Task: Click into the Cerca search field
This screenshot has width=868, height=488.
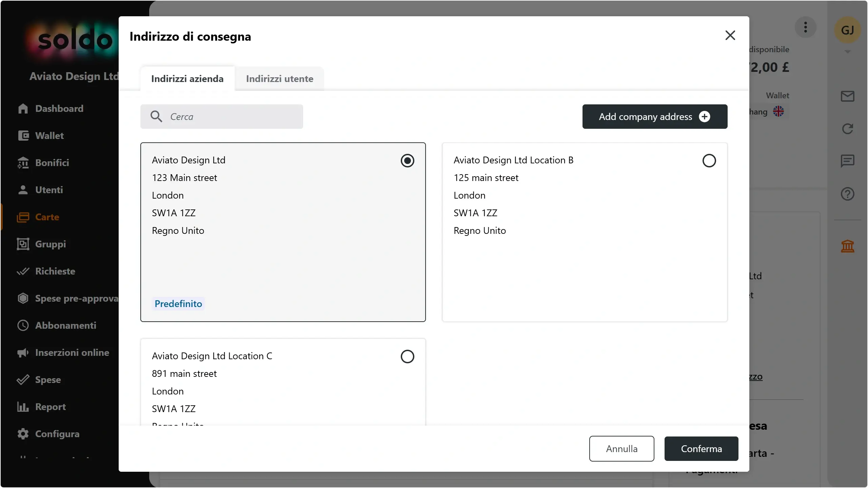Action: (x=221, y=117)
